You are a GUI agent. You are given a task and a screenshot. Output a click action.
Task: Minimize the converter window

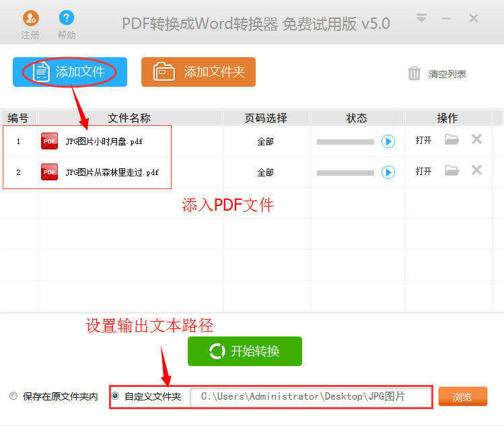(x=446, y=19)
